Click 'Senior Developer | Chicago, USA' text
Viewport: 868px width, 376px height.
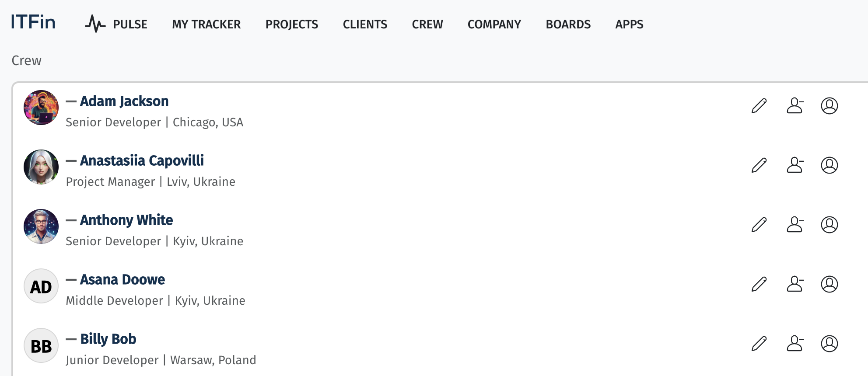(x=154, y=122)
